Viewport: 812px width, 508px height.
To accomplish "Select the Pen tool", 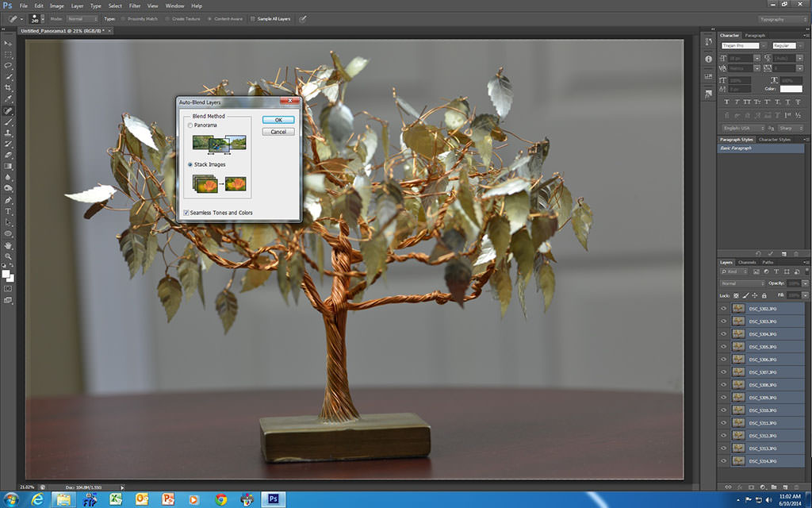I will 8,200.
